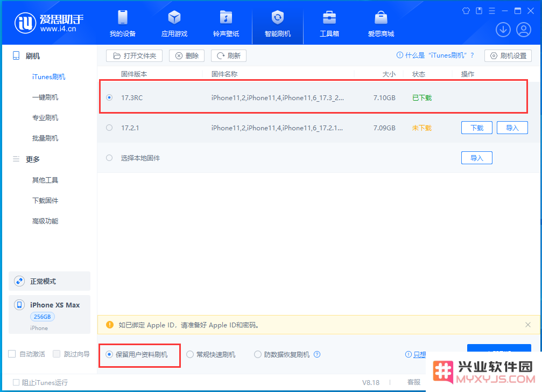
Task: Collapse the 刷机 sidebar section
Action: click(33, 56)
